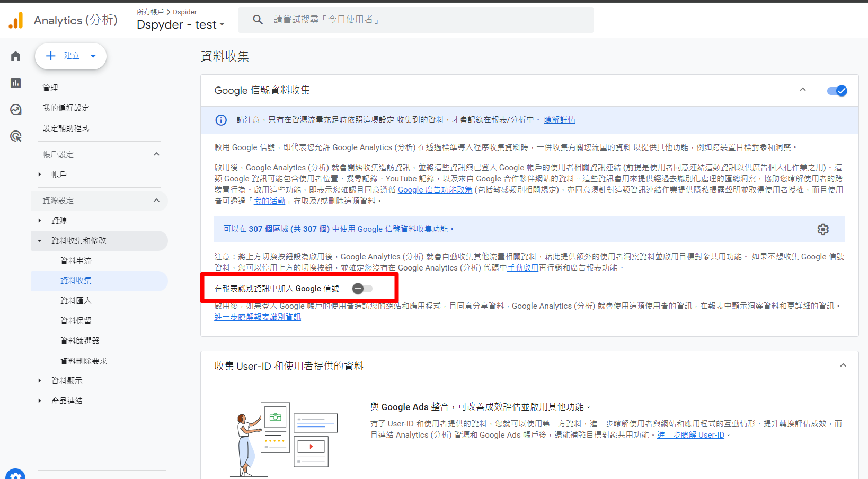Open the 我的活動 link
This screenshot has width=868, height=479.
click(269, 201)
